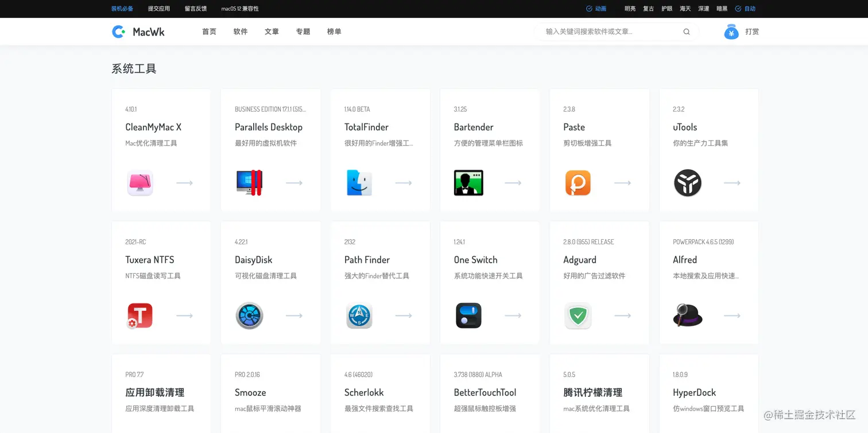The width and height of the screenshot is (868, 433).
Task: Follow the arrow on Parallels Desktop card
Action: (x=294, y=183)
